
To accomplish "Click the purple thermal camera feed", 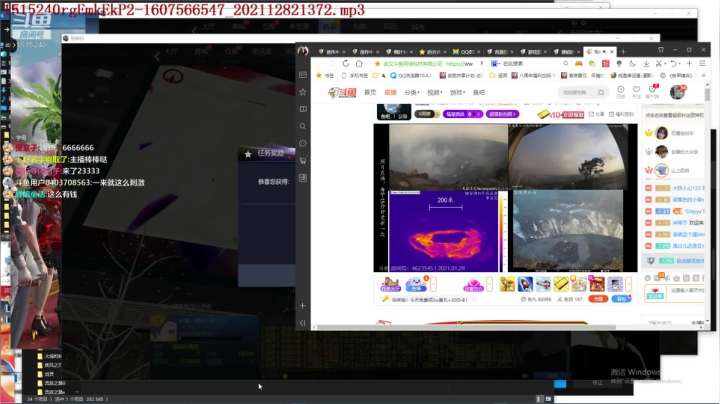I will 444,231.
